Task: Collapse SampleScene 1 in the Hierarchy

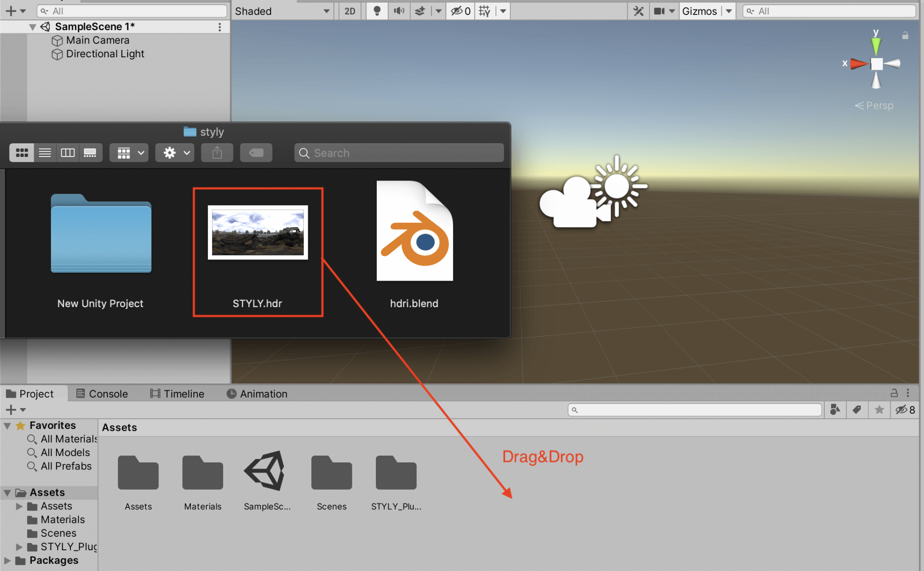Action: point(32,27)
